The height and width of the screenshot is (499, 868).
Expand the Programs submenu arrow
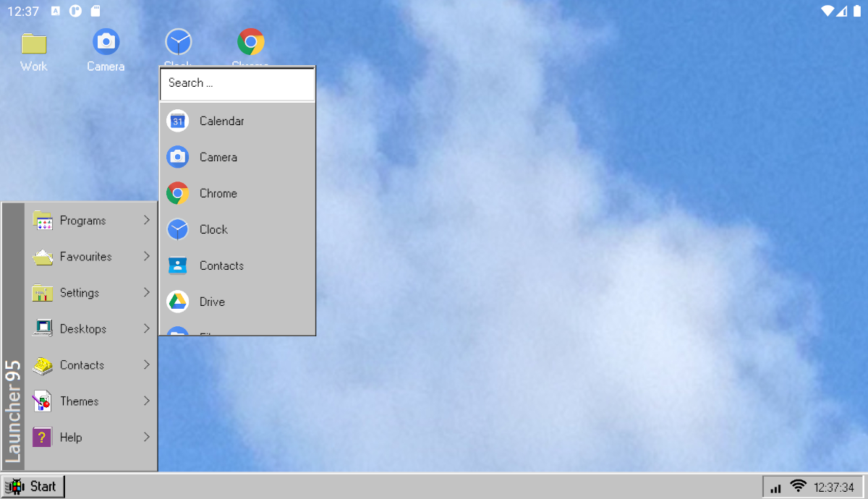click(x=146, y=221)
